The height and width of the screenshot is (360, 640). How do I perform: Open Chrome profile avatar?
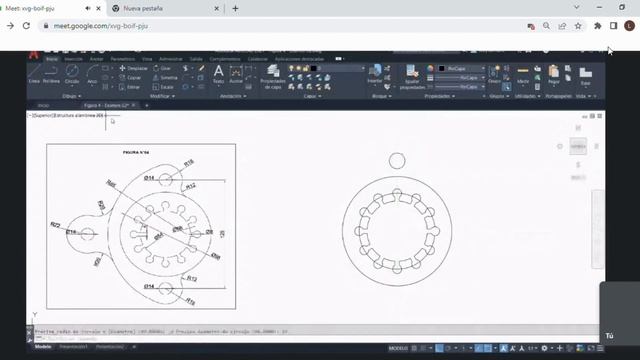pyautogui.click(x=629, y=26)
